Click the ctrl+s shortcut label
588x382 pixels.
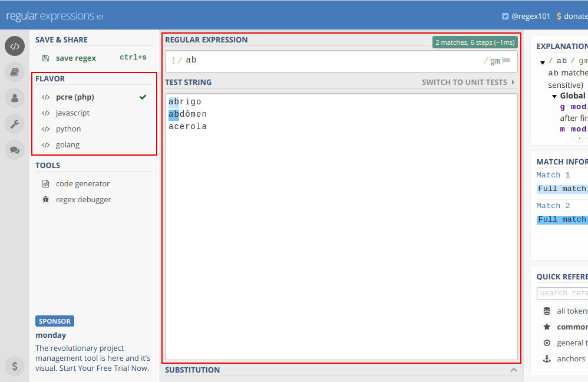click(x=133, y=57)
